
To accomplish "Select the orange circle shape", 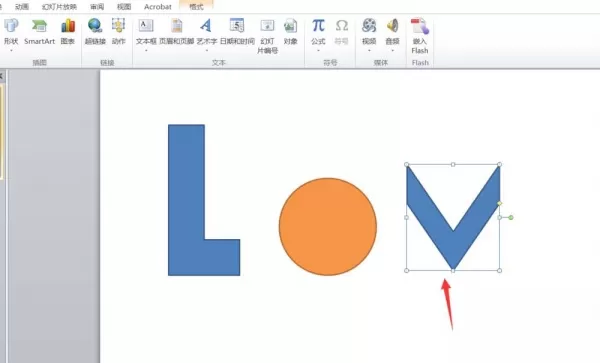I will pos(328,226).
